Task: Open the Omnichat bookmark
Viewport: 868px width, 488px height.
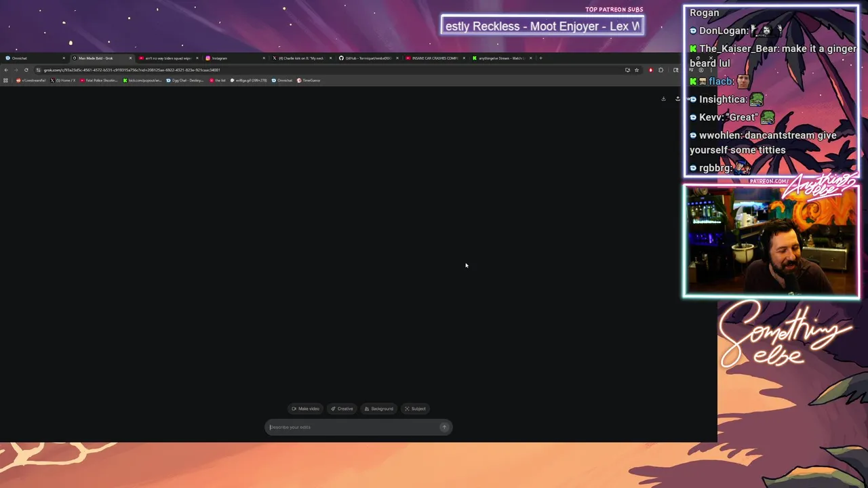Action: point(282,81)
